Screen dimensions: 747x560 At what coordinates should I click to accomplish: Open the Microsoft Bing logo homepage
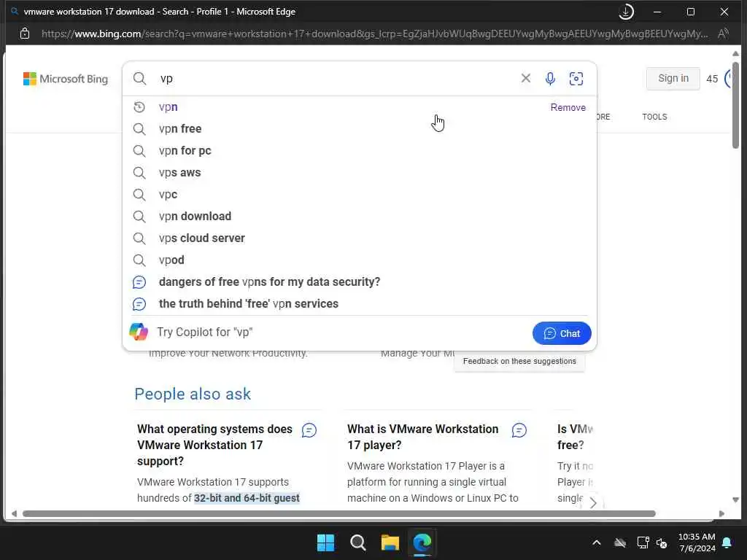tap(66, 79)
